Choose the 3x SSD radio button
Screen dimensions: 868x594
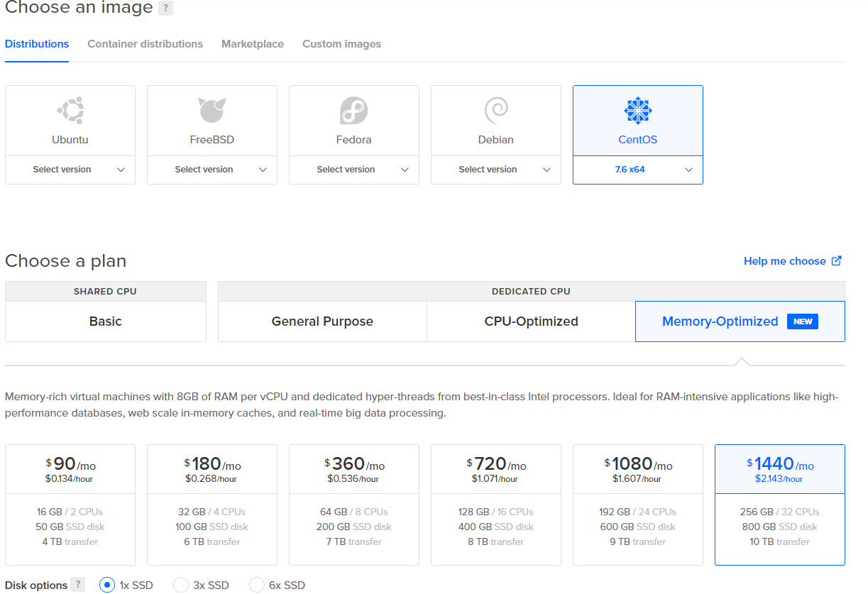point(181,585)
